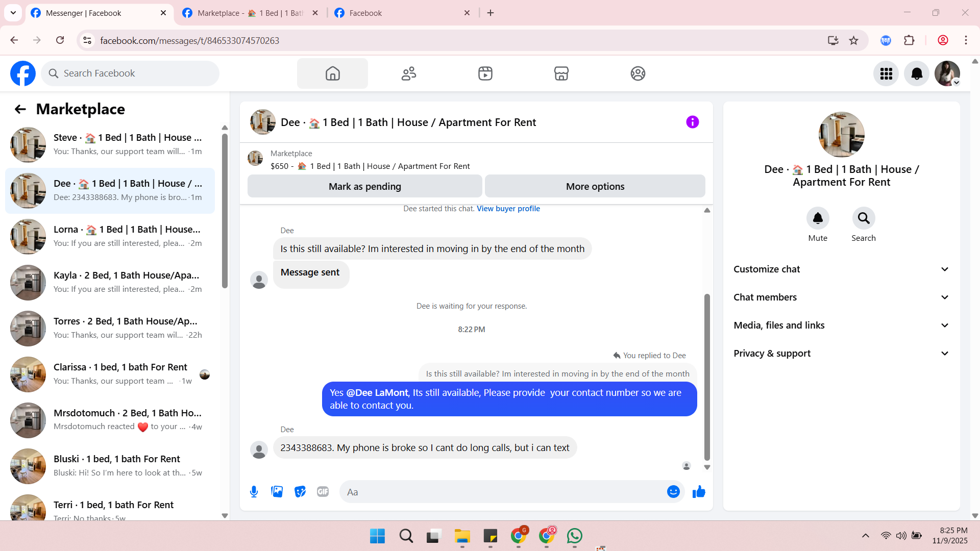Open the account profile picture menu
Viewport: 980px width, 551px height.
pyautogui.click(x=947, y=74)
